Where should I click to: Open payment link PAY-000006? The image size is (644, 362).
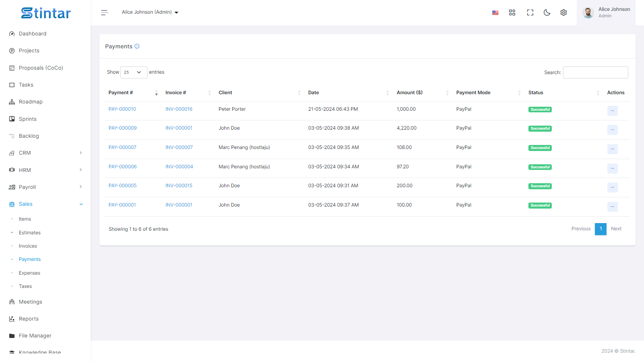[122, 167]
